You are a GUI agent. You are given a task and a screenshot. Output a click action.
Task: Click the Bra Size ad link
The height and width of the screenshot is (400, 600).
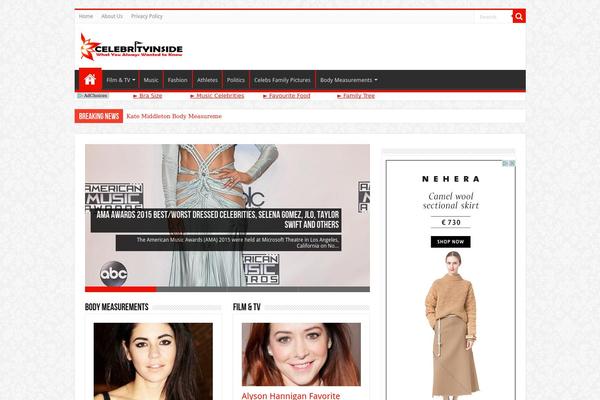pos(148,96)
